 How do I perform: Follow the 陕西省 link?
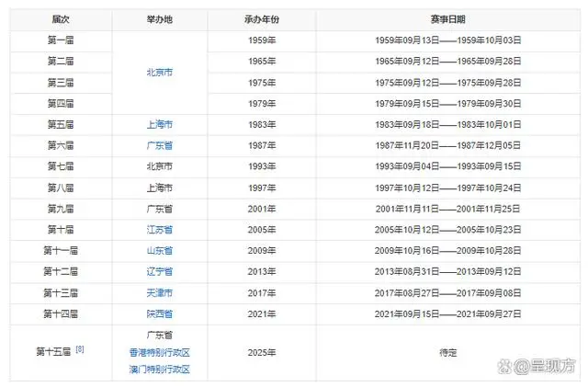[160, 313]
